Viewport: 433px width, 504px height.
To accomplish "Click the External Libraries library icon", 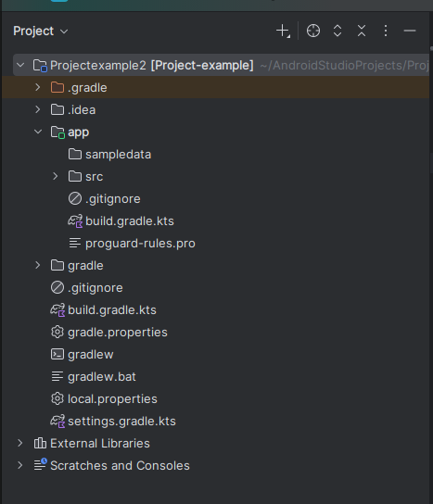I will coord(40,443).
